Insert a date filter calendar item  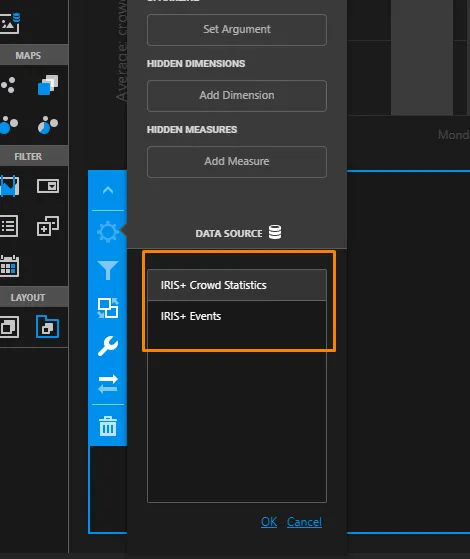[x=10, y=266]
